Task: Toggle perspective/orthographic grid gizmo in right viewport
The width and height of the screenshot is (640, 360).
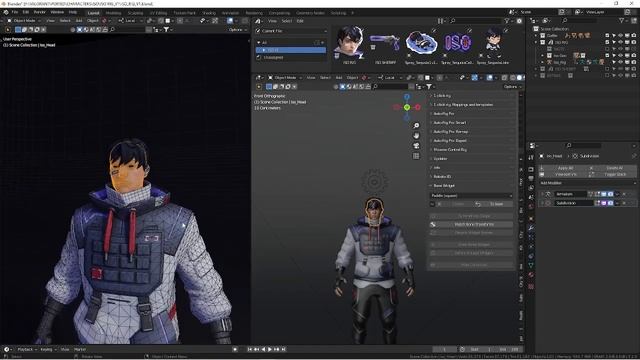Action: (x=416, y=156)
